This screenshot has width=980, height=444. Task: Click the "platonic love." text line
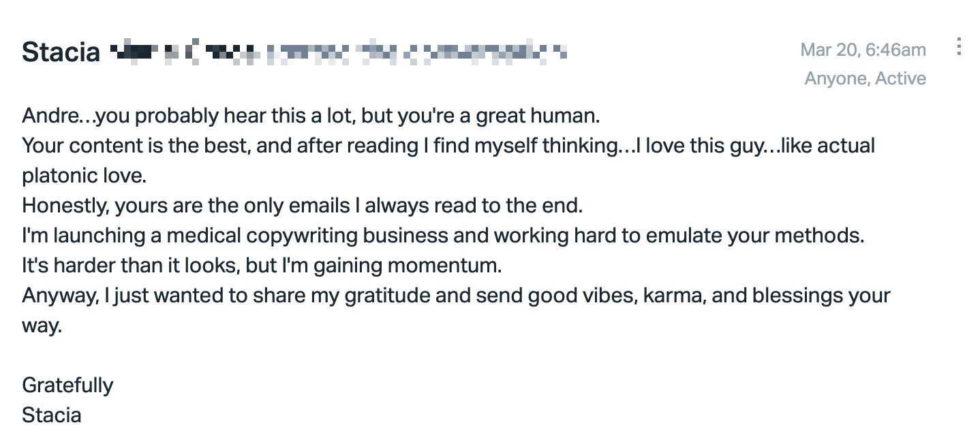(85, 176)
